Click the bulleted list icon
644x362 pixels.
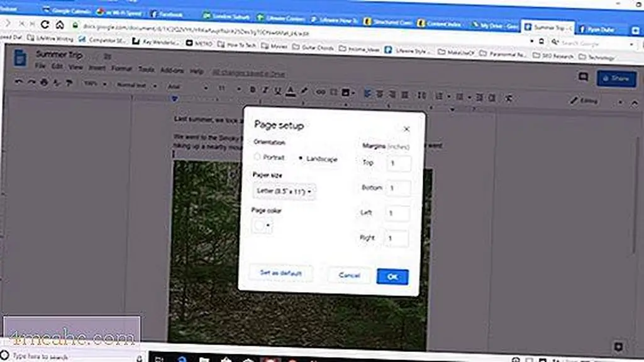(x=460, y=97)
